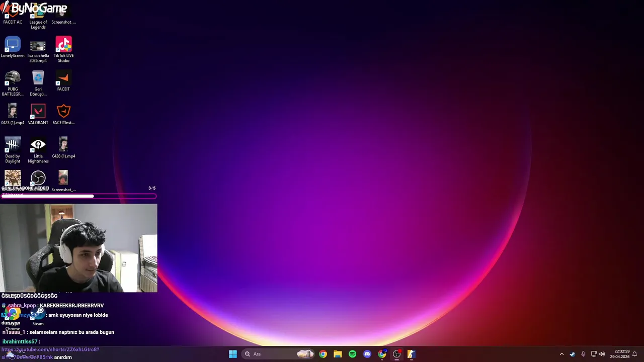Open network settings tray icon
Screen dimensions: 644x362
point(594,354)
